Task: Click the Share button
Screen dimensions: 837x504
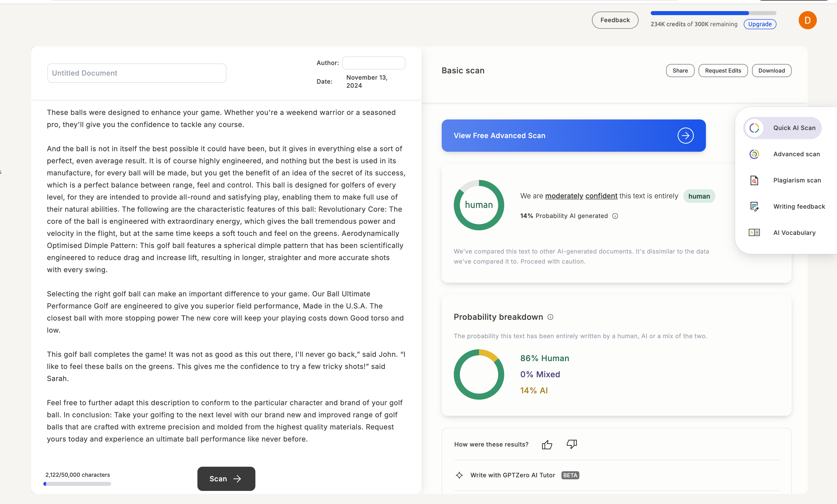Action: click(x=680, y=71)
